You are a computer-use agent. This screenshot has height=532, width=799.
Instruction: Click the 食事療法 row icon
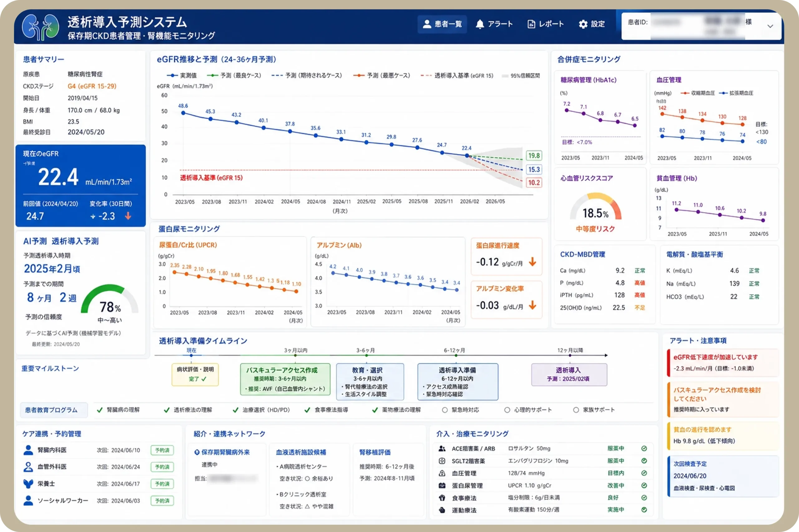[x=442, y=498]
